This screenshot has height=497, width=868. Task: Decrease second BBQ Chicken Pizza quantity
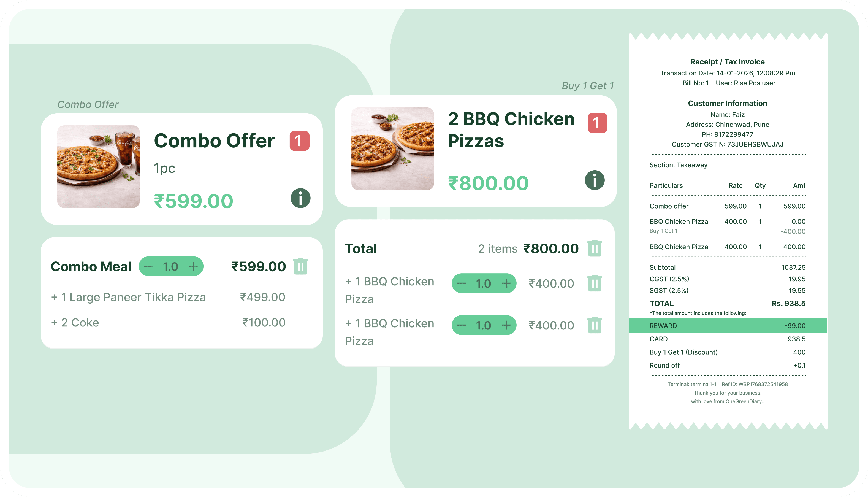click(462, 325)
